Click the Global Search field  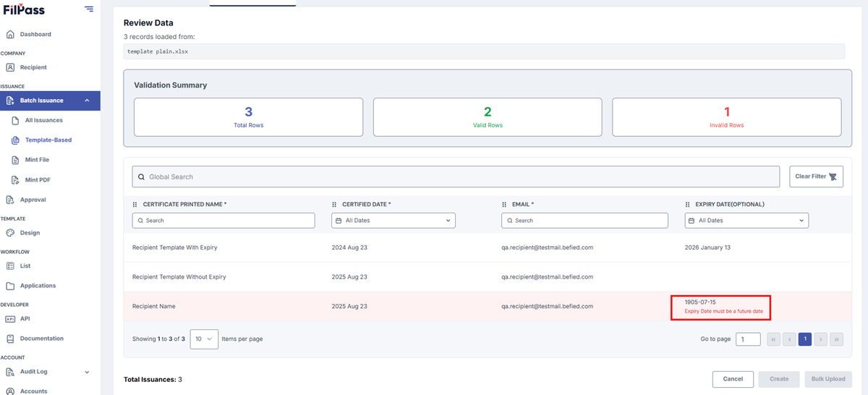point(456,177)
